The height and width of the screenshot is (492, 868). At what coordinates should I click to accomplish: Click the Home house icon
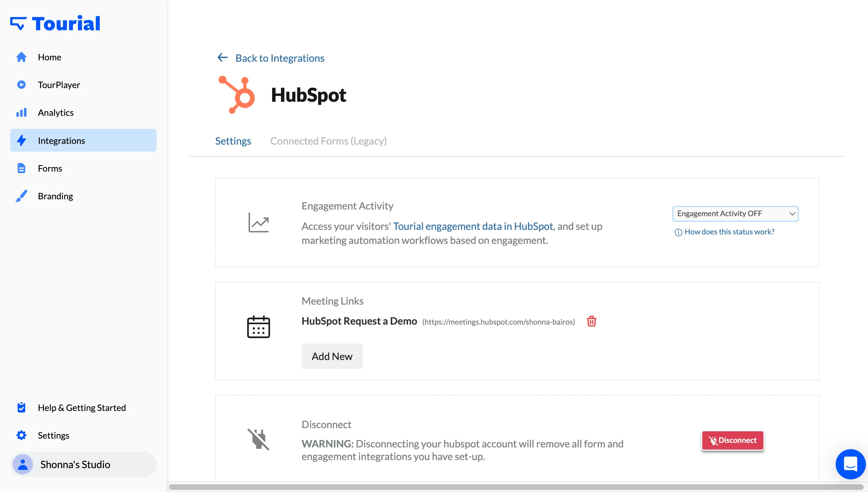[x=21, y=57]
